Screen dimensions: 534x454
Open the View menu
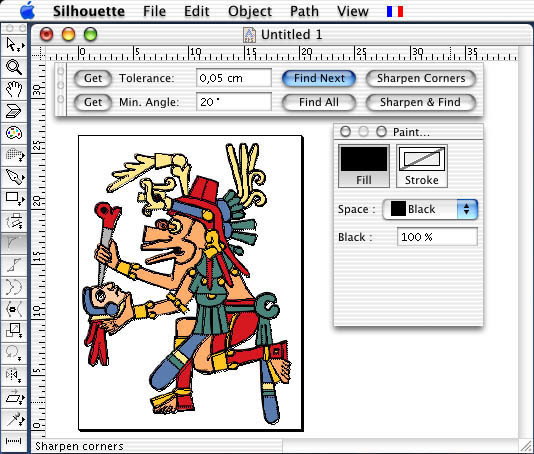(x=352, y=11)
